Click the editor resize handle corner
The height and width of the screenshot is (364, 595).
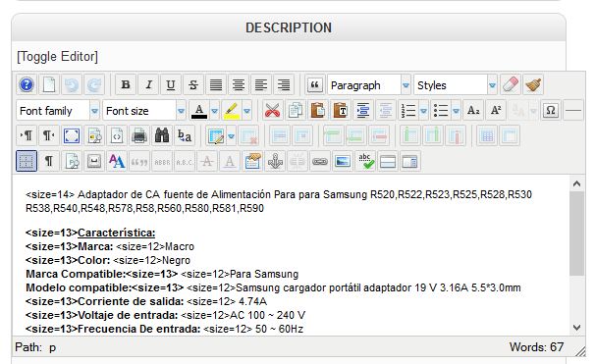coord(580,351)
